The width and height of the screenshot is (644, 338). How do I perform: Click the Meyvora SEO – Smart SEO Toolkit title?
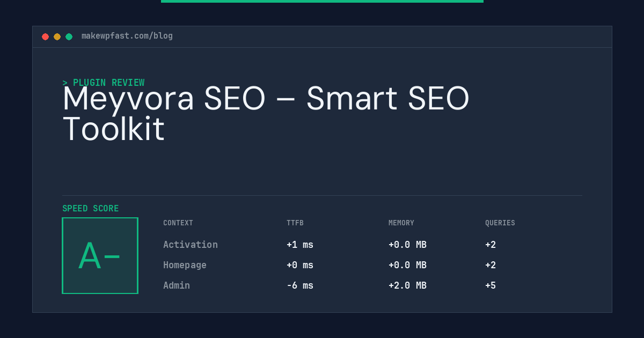click(x=266, y=114)
